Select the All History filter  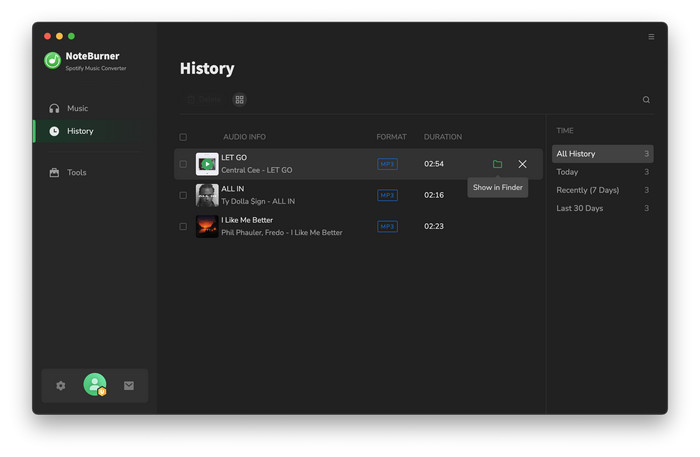tap(603, 154)
